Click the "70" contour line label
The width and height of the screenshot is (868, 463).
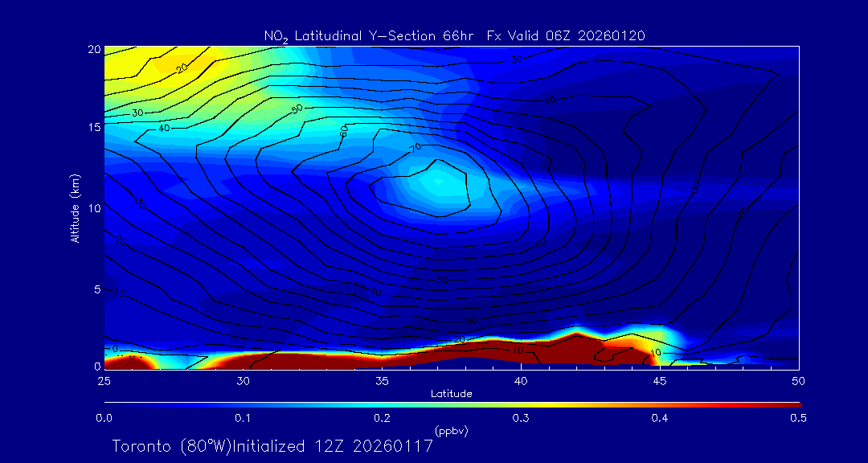click(416, 147)
